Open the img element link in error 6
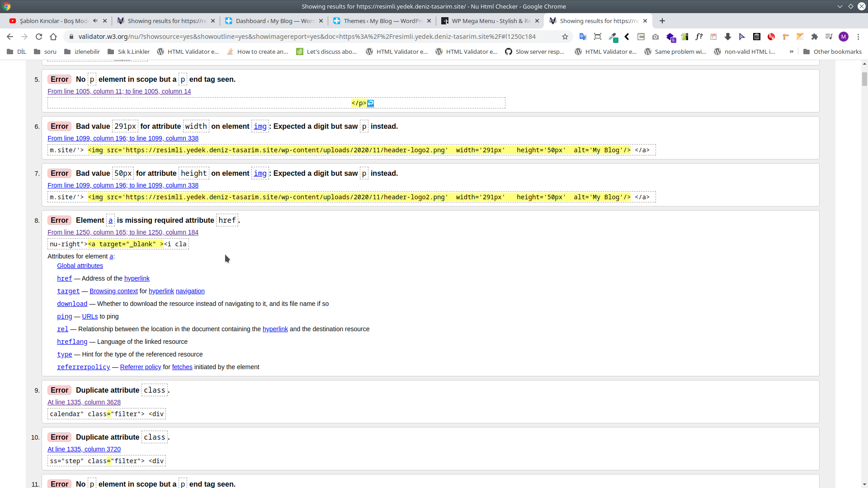868x488 pixels. [x=260, y=127]
